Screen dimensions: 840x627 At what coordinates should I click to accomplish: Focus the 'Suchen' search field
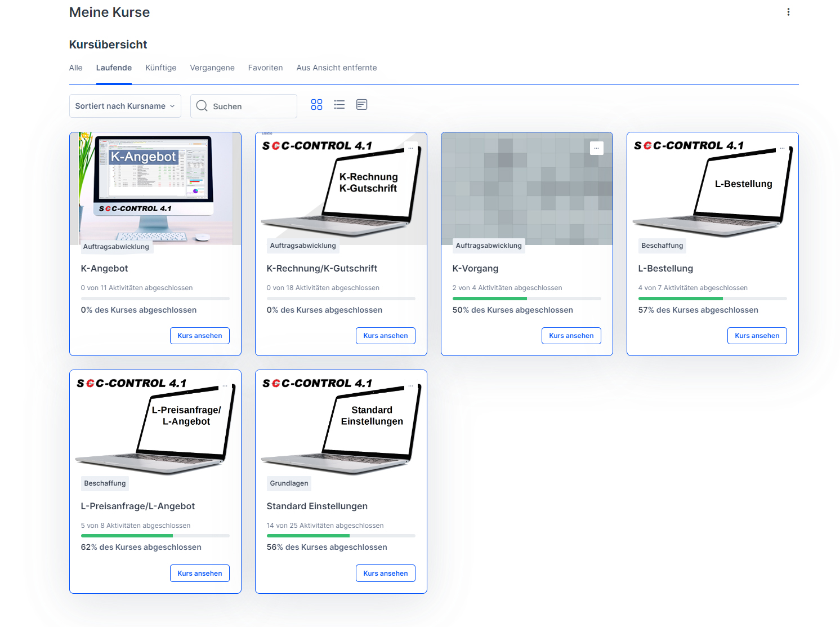[251, 106]
